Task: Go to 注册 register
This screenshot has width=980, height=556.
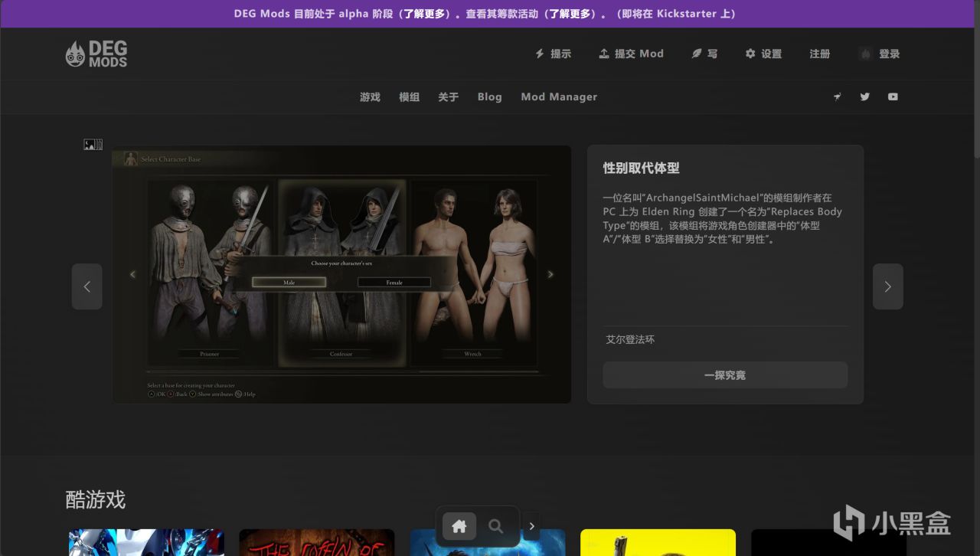Action: tap(820, 54)
